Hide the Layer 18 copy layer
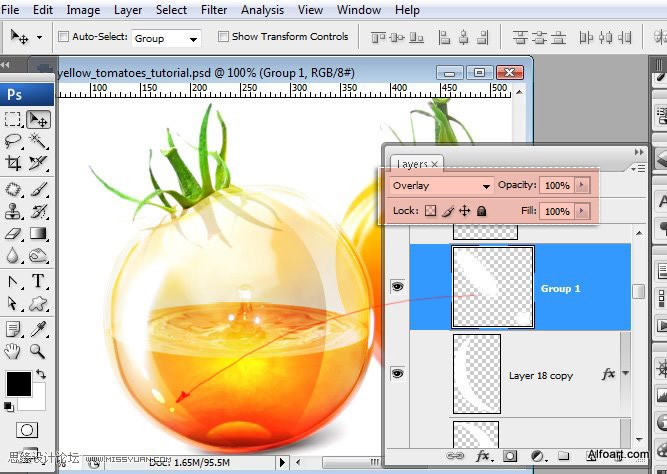Viewport: 667px width, 474px height. [397, 374]
